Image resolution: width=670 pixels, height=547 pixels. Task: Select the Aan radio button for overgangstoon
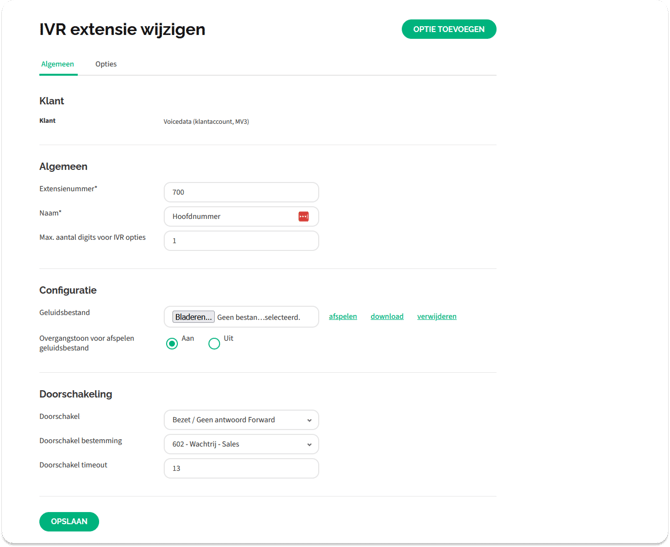point(172,343)
